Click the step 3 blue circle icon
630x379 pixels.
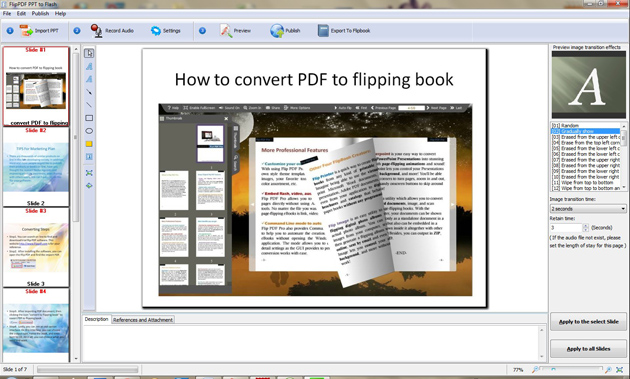click(202, 31)
